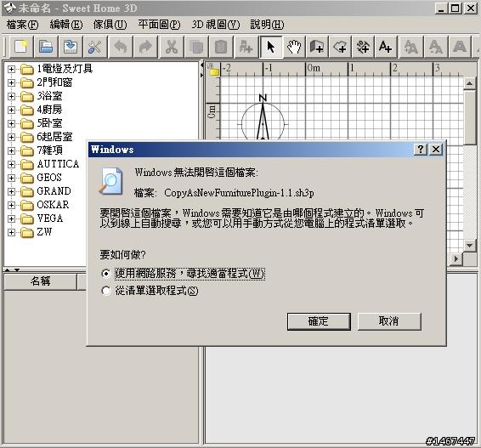Click the Cut scissors icon
The height and width of the screenshot is (448, 481).
tap(171, 47)
